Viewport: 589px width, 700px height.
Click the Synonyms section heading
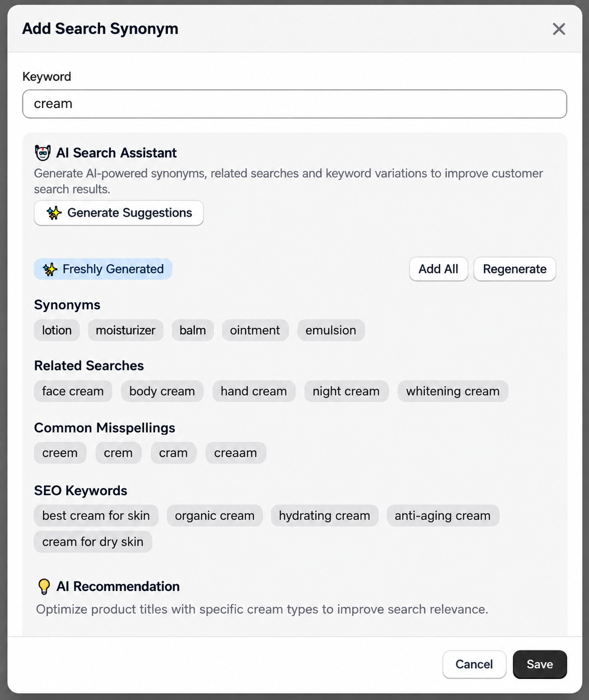[67, 305]
